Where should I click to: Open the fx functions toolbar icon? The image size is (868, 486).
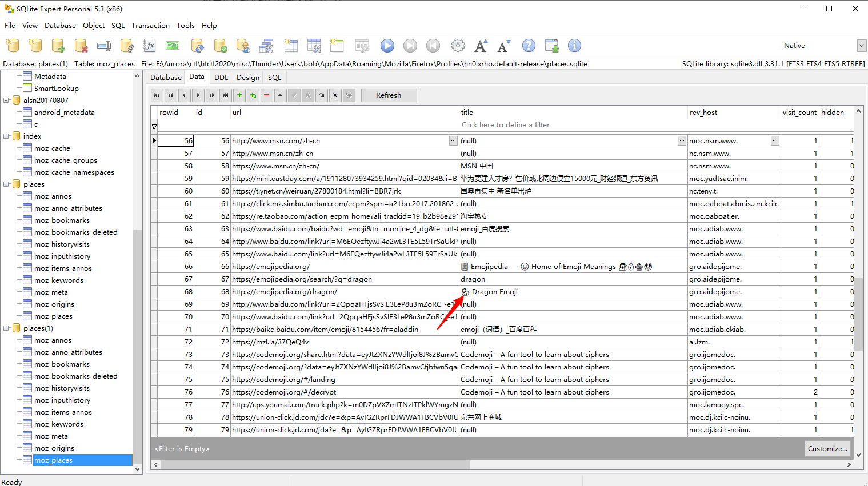[150, 46]
